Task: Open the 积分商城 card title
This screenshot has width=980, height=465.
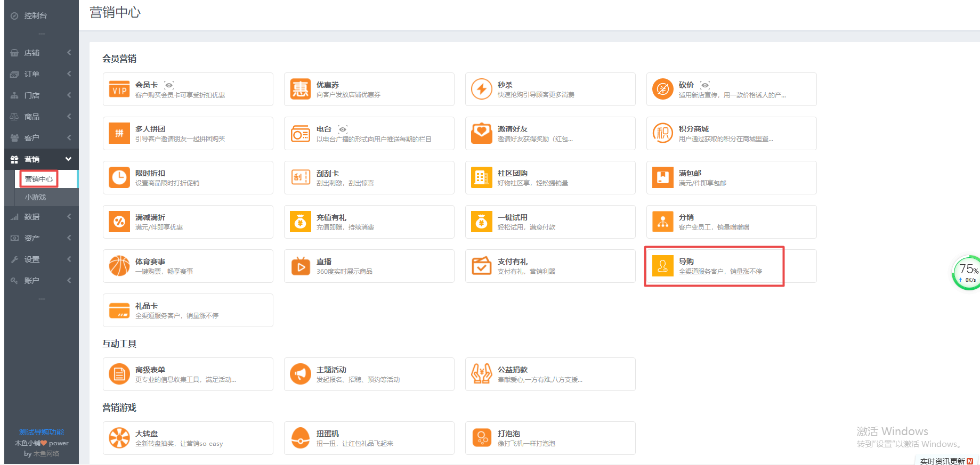Action: point(694,129)
